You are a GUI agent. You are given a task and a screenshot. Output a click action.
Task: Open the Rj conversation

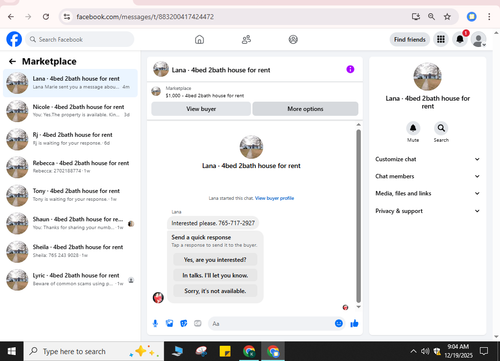tap(70, 139)
